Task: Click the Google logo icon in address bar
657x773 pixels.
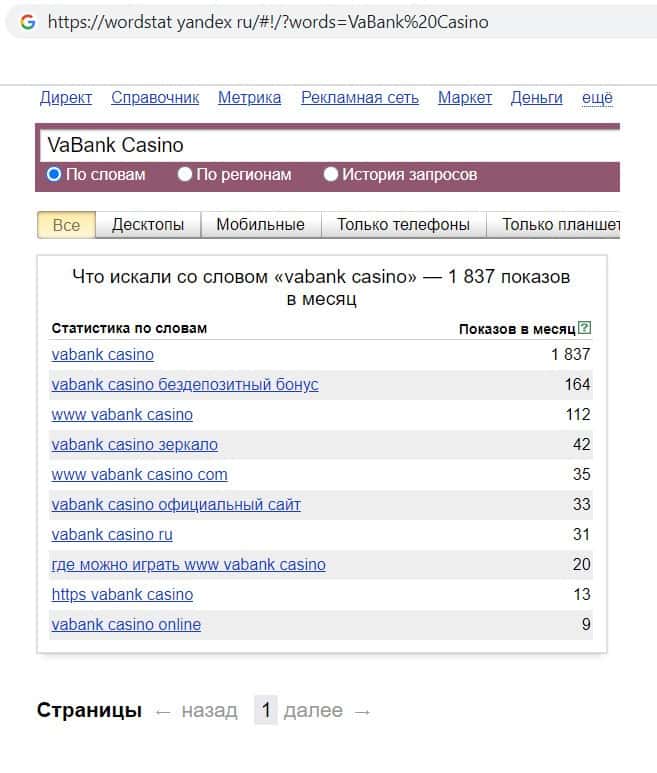Action: (28, 22)
